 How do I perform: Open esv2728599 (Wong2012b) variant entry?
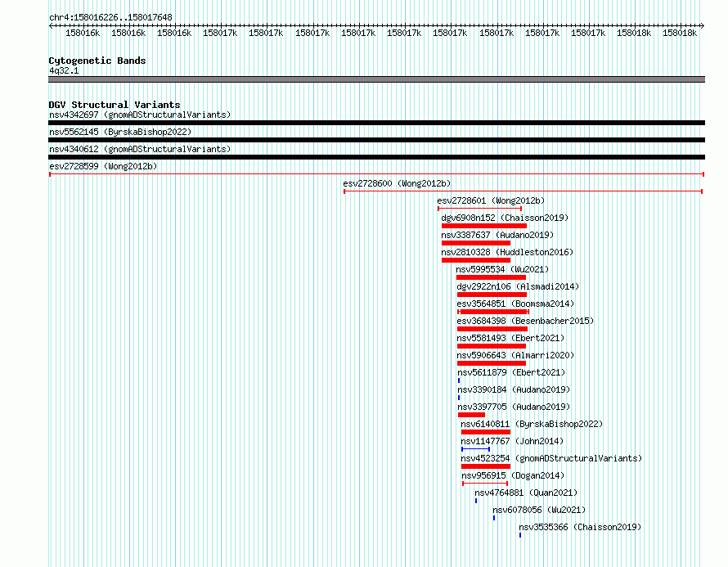coord(103,166)
